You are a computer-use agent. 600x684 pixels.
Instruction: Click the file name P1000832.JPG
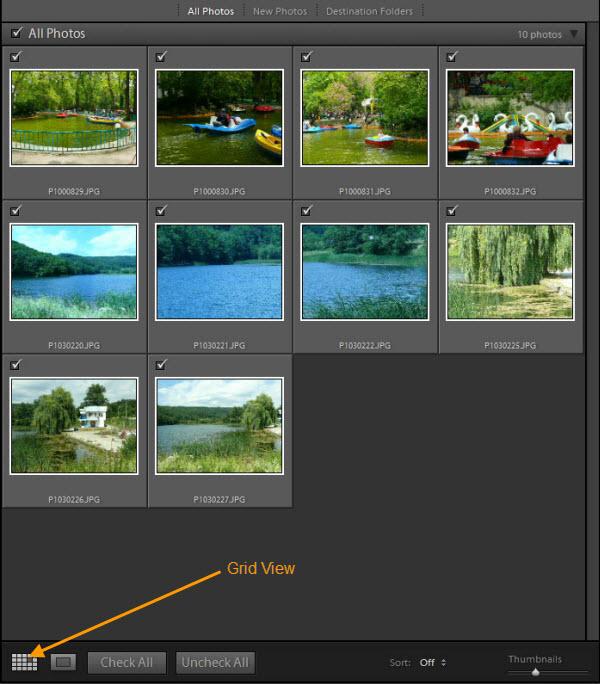coord(510,192)
